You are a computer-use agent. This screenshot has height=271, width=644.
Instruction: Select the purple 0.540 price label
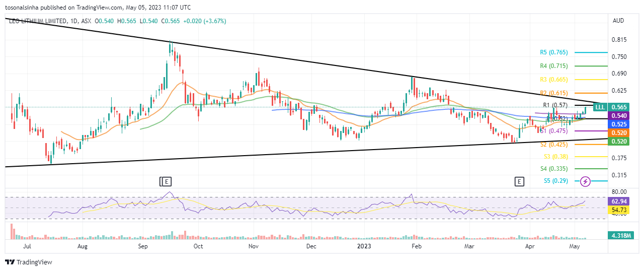pyautogui.click(x=618, y=116)
